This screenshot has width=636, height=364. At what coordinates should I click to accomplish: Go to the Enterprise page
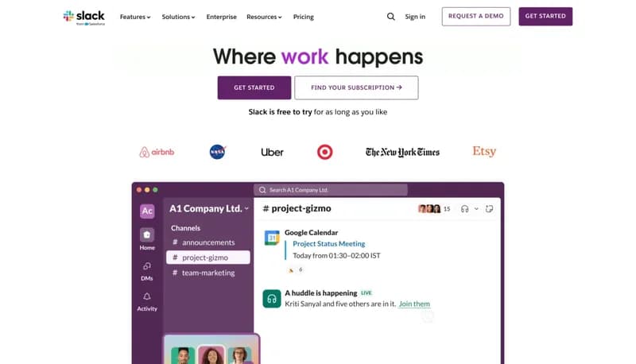[222, 17]
